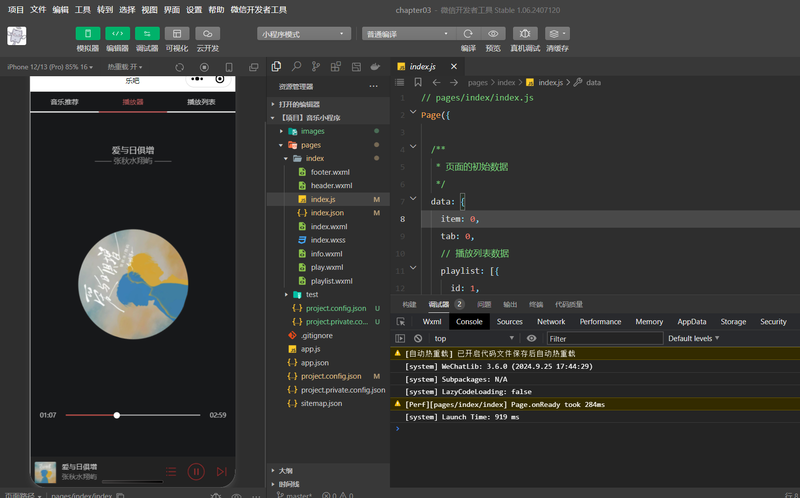Expand the test folder
The height and width of the screenshot is (498, 800).
tap(328, 294)
